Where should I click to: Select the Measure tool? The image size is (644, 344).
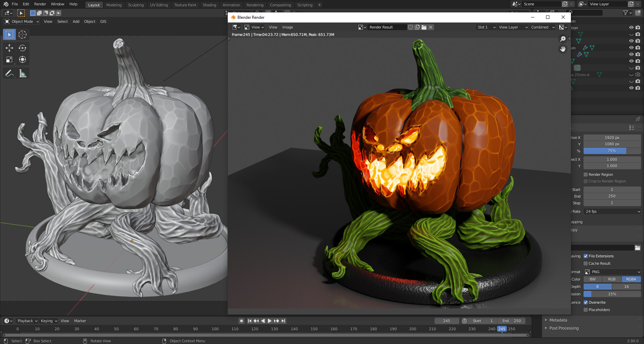(x=22, y=73)
